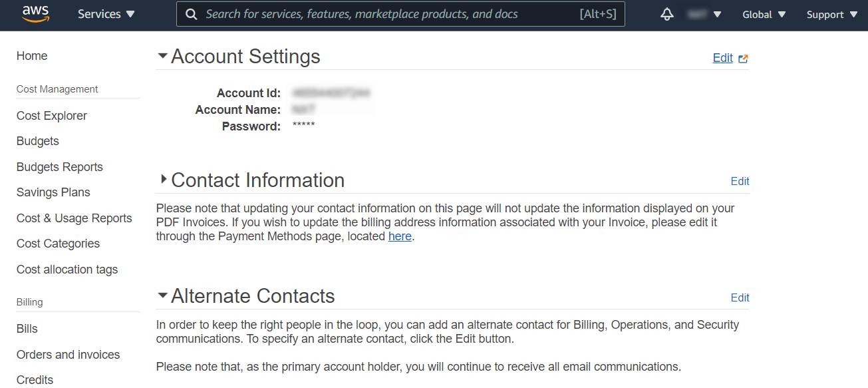Go to Cost Explorer in sidebar

point(52,116)
